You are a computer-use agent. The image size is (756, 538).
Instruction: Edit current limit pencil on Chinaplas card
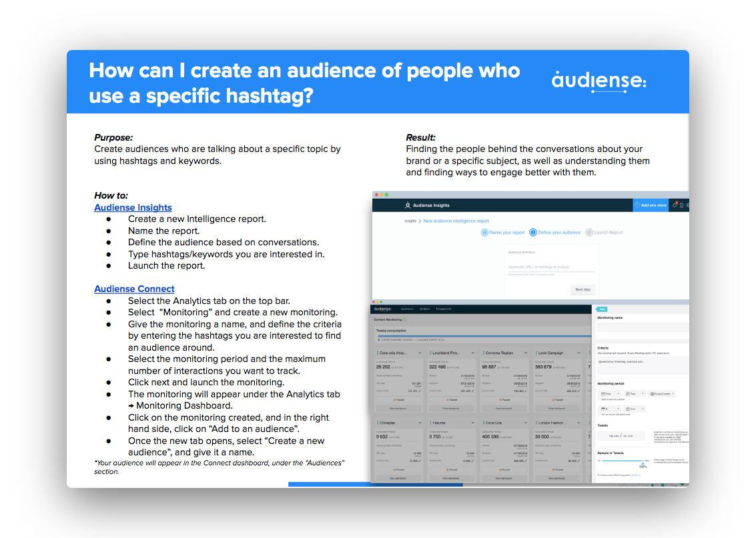coord(420,461)
